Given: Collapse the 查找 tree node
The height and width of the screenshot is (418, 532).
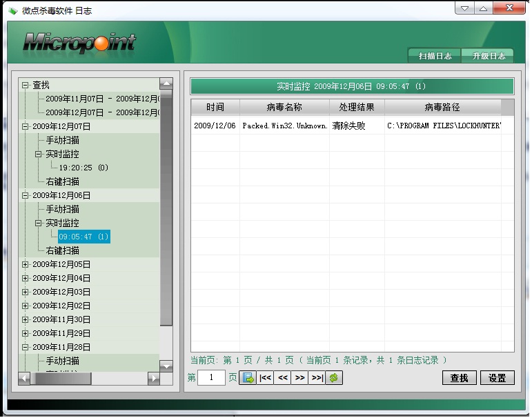Looking at the screenshot, I should [25, 85].
